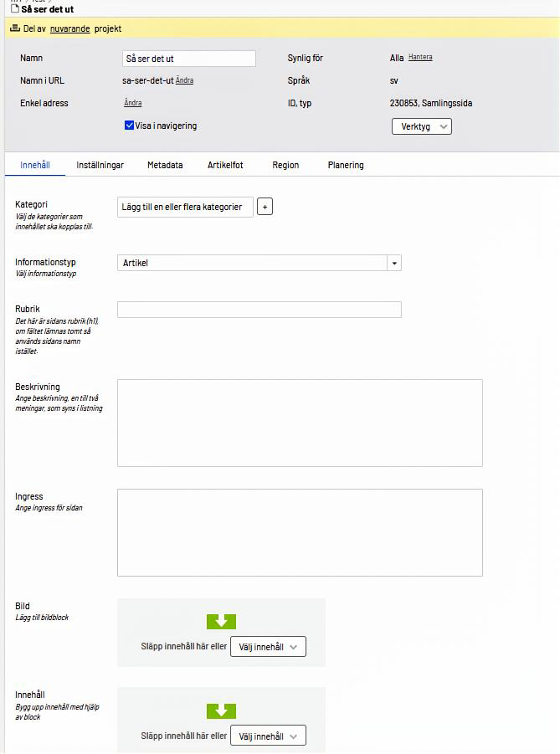Click the Hantera link next to Alla
This screenshot has height=754, width=560.
(420, 58)
